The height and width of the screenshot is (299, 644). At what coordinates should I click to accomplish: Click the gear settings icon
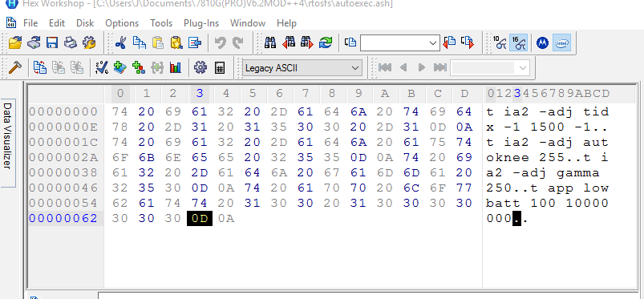pyautogui.click(x=200, y=67)
